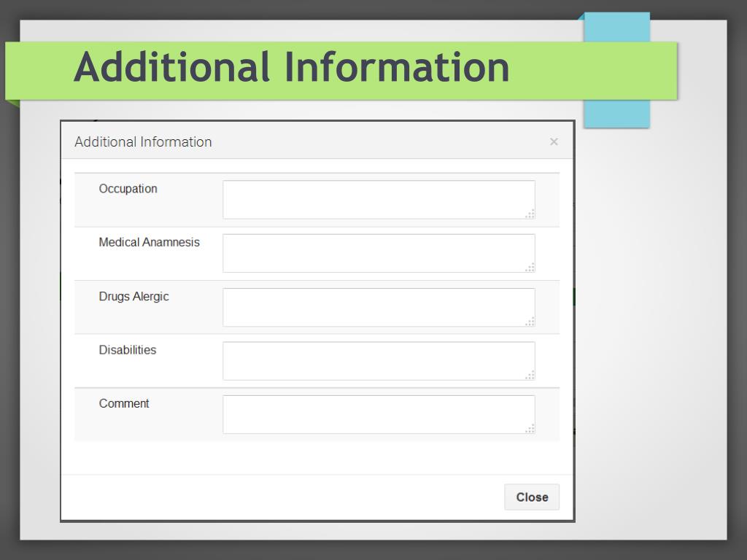Screen dimensions: 747x560
Task: Close the dialog with the X icon
Action: [554, 141]
